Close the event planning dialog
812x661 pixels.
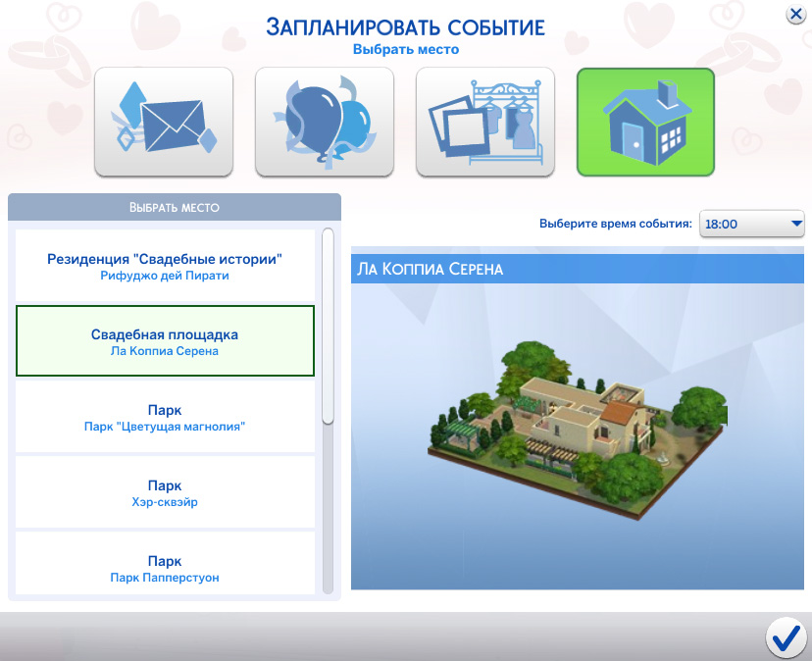[795, 14]
